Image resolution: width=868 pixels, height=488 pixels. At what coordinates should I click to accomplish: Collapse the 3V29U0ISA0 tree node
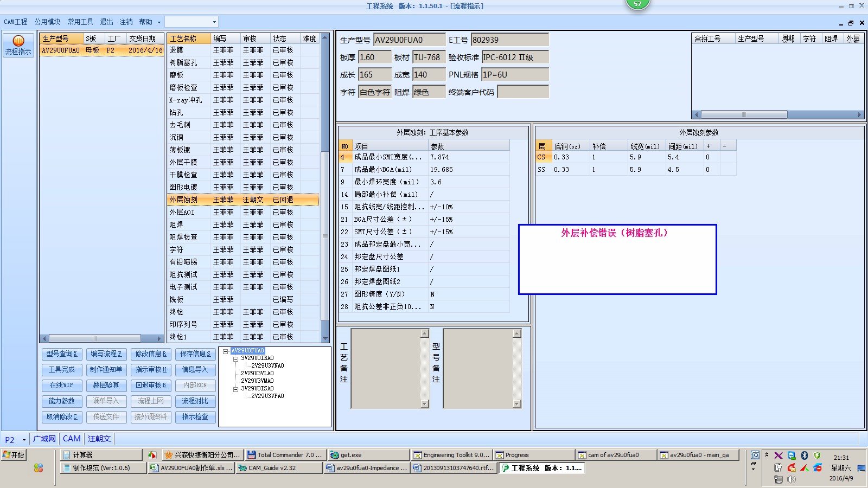point(236,389)
